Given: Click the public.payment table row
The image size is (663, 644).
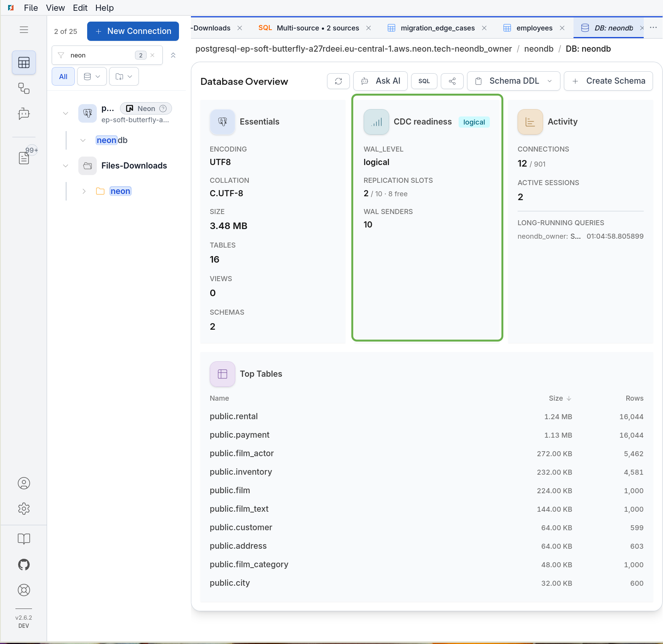Looking at the screenshot, I should [427, 435].
